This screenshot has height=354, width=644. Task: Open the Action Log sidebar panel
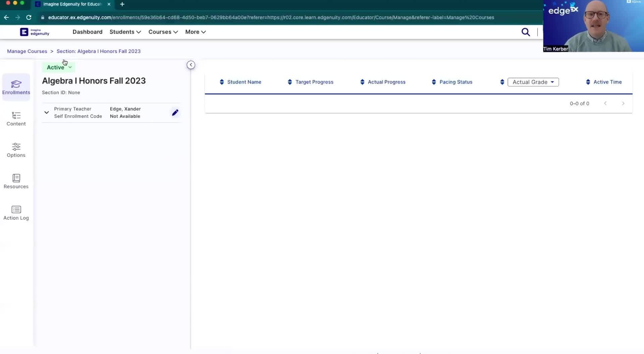16,213
